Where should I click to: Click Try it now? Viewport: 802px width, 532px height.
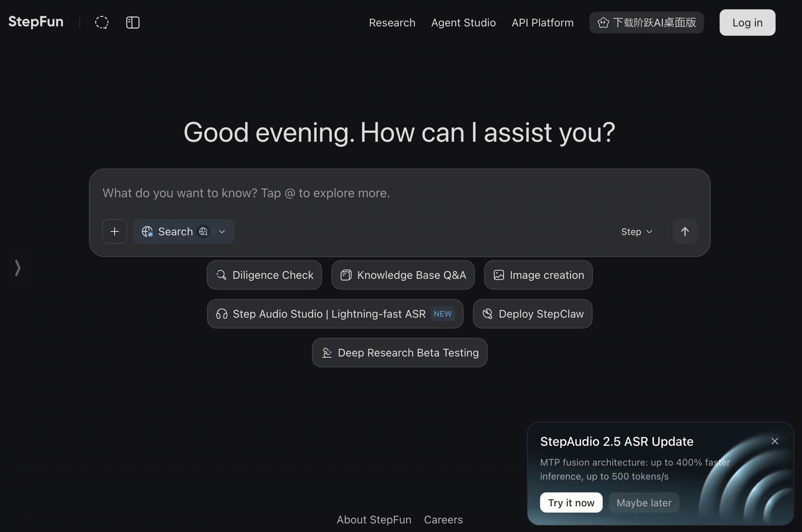571,502
